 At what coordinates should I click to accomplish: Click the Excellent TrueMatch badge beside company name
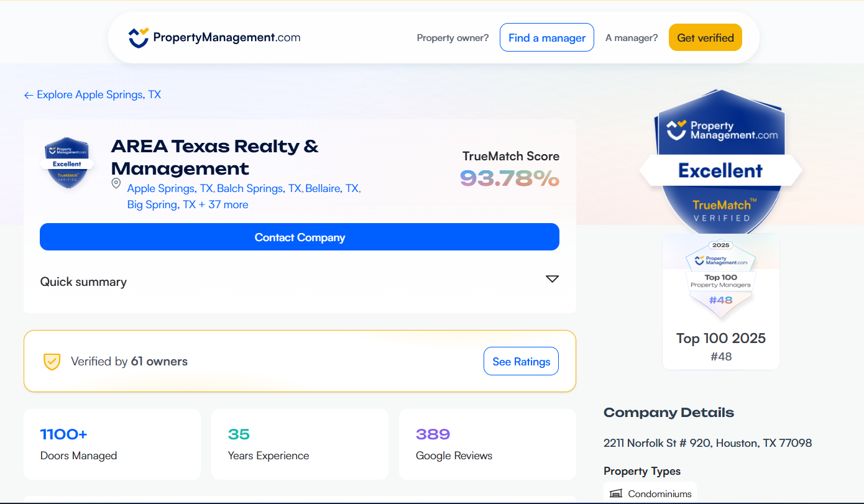67,163
